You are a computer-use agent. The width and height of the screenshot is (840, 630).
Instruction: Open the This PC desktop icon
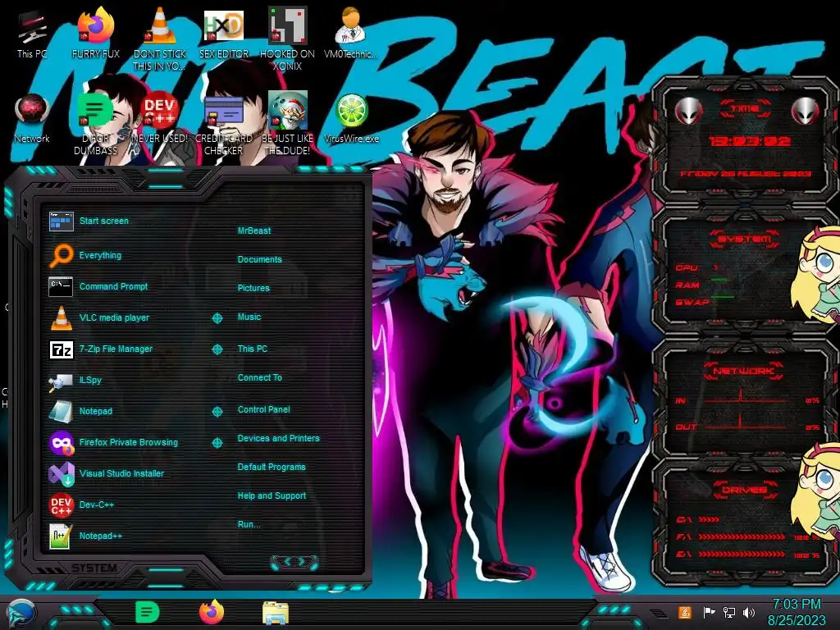coord(32,35)
